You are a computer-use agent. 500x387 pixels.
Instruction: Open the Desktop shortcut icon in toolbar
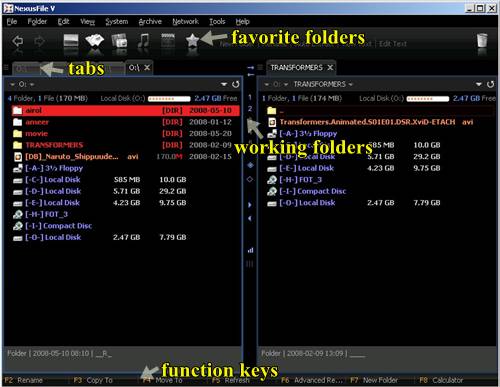click(x=71, y=41)
